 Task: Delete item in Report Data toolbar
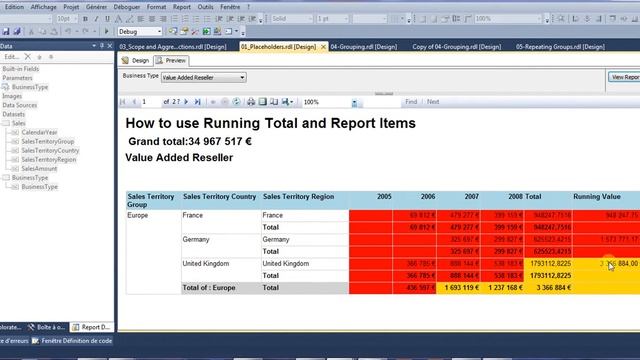(x=27, y=57)
